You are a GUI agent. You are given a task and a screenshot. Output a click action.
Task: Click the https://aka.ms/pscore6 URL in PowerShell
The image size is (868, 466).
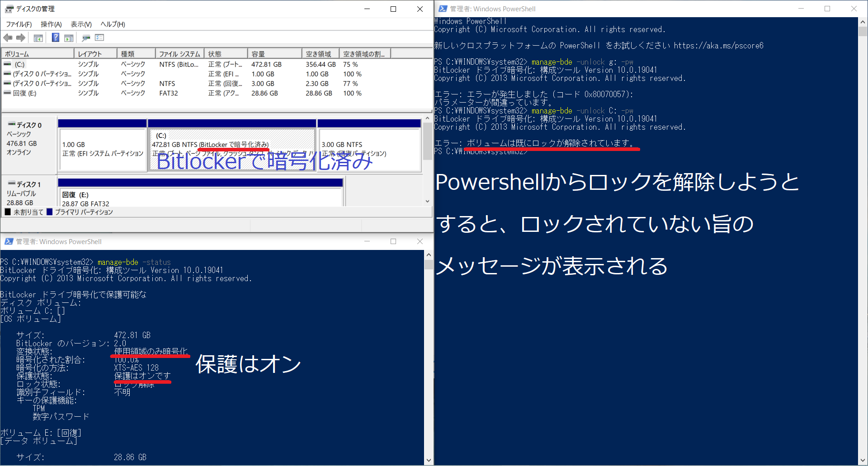click(x=718, y=45)
